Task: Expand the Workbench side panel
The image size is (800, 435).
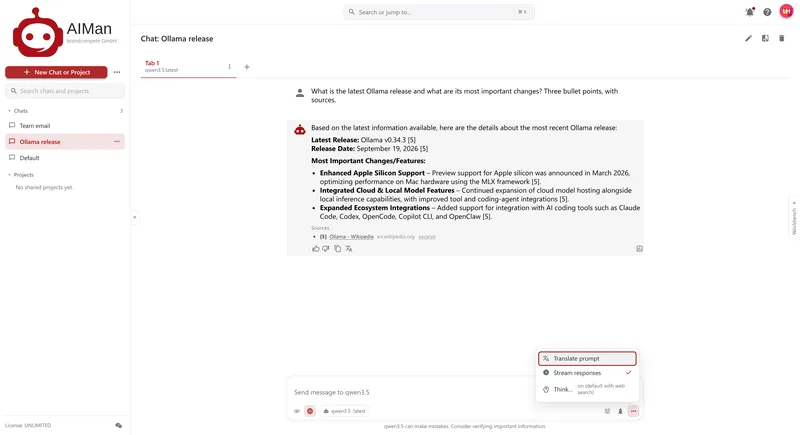Action: click(794, 218)
